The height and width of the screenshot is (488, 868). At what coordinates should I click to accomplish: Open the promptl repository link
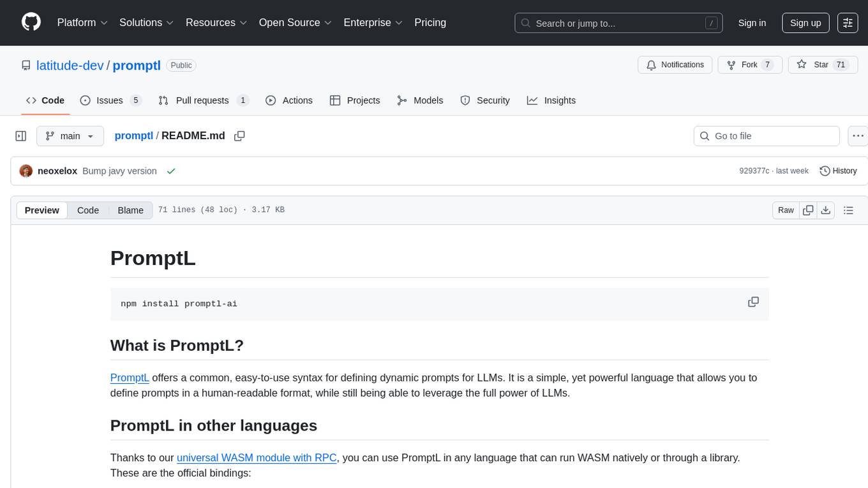137,65
